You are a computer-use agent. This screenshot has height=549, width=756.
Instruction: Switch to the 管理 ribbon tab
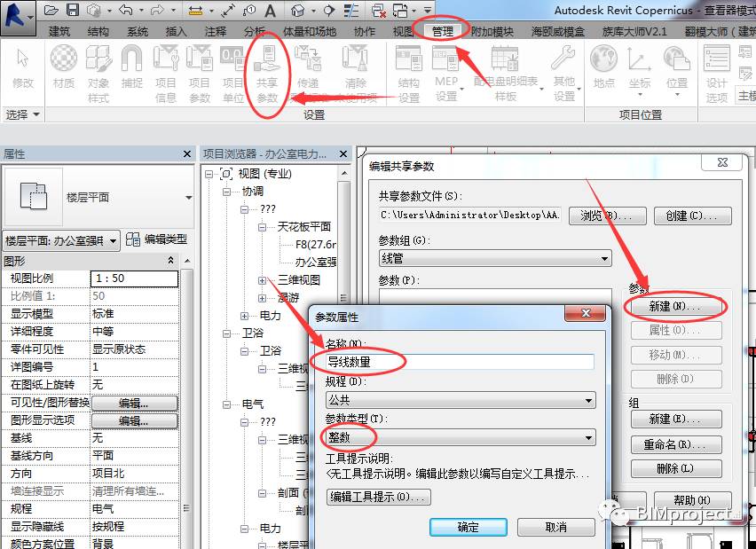pos(443,31)
